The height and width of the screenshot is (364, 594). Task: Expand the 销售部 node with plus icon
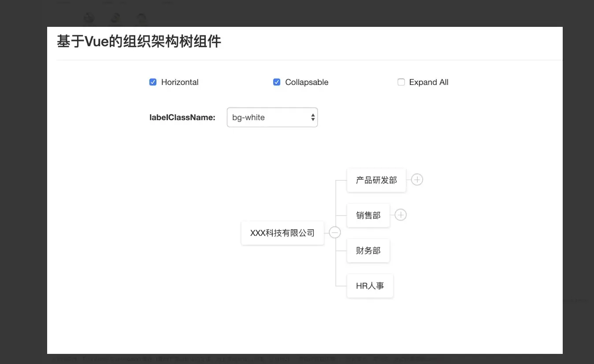coord(401,215)
